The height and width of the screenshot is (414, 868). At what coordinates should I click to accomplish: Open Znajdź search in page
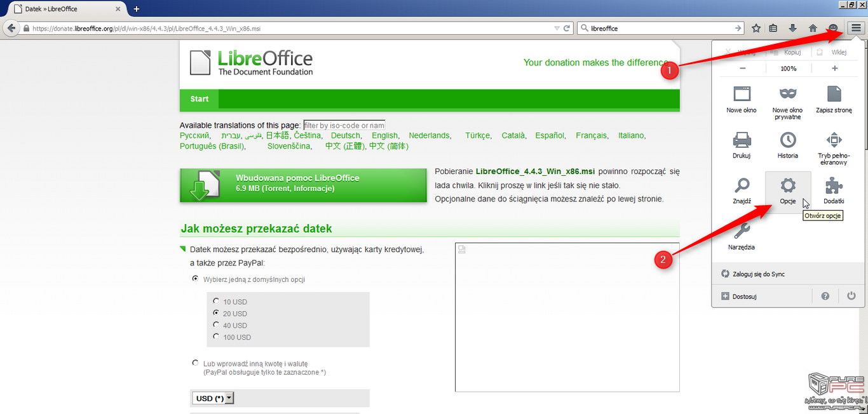pos(742,190)
